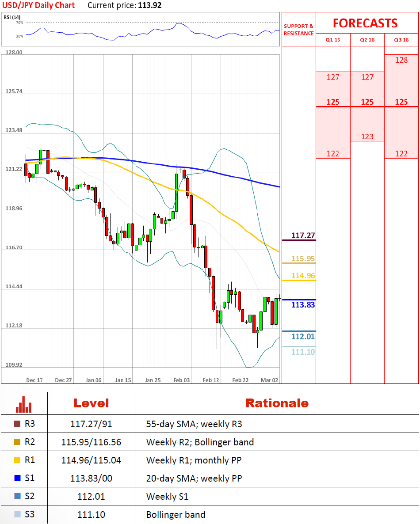The image size is (420, 524).
Task: Click the 122 forecast value in Q1 16
Action: pos(333,154)
